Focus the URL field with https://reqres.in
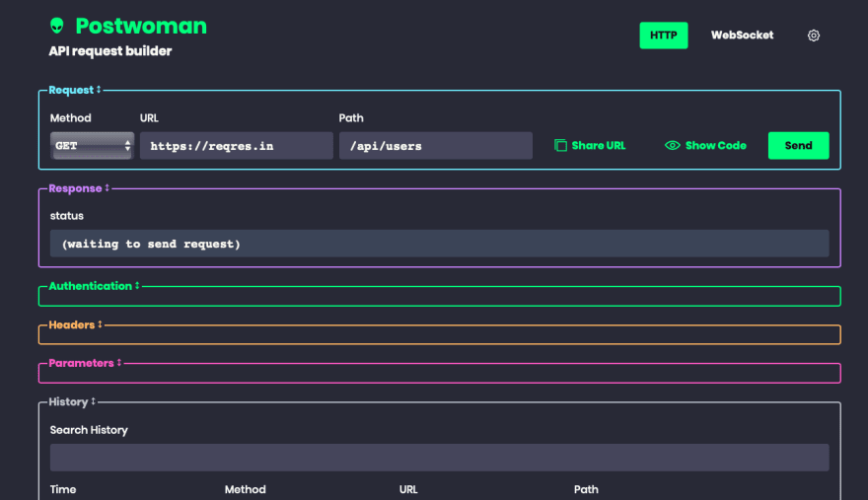Viewport: 868px width, 500px height. tap(237, 146)
